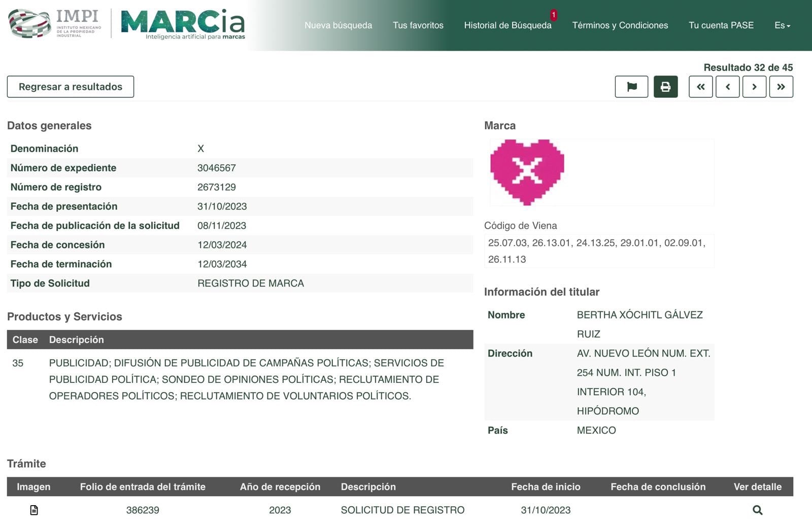Click the Código de Viena codes field

pos(599,251)
